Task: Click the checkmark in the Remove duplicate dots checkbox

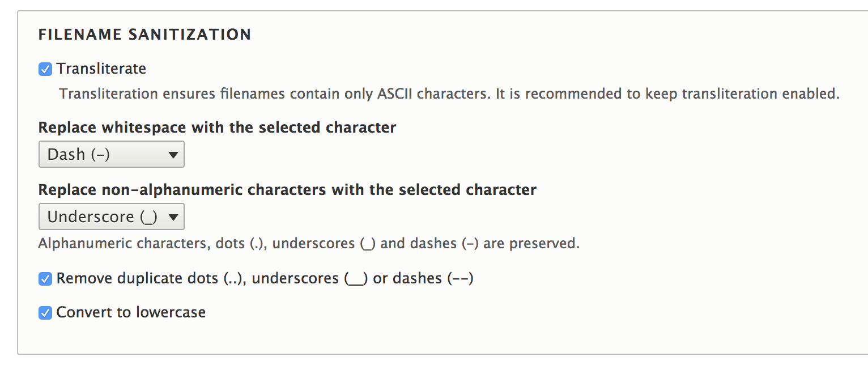Action: (45, 278)
